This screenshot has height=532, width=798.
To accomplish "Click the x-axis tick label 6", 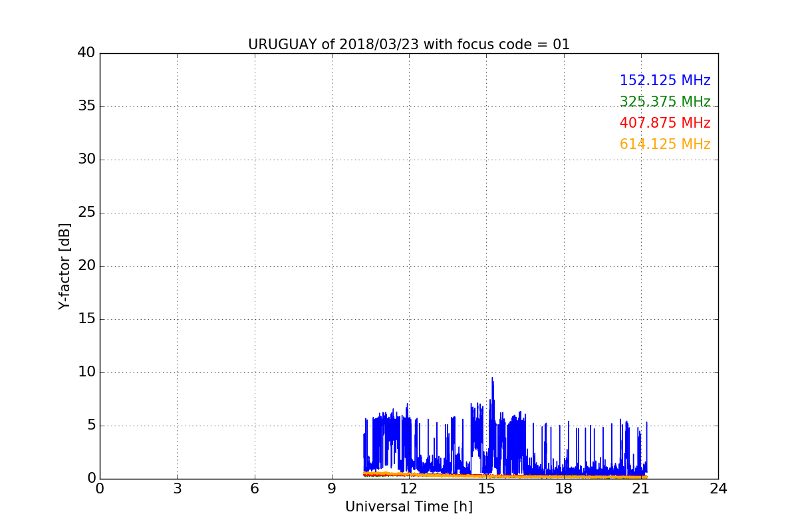I will pos(254,489).
